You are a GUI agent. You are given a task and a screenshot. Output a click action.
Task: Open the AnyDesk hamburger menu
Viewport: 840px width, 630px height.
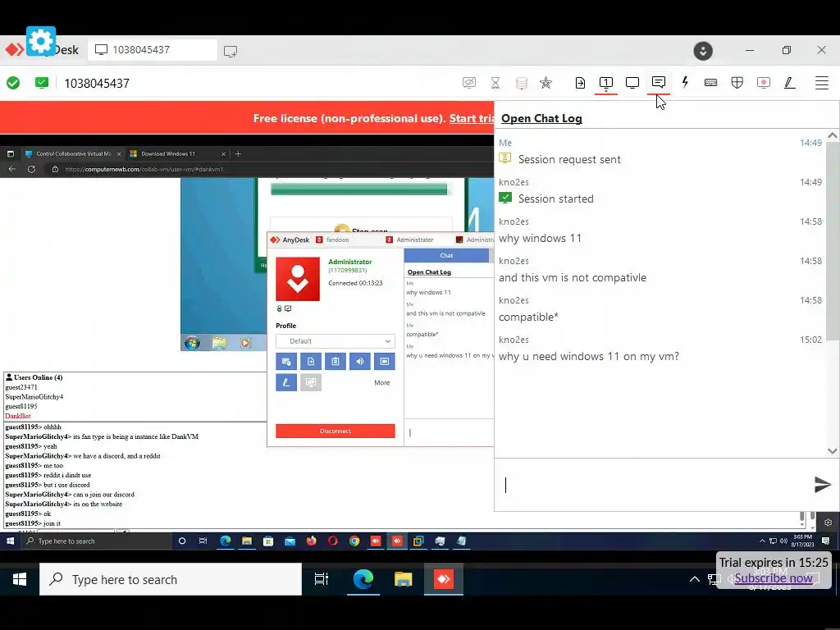click(x=822, y=83)
